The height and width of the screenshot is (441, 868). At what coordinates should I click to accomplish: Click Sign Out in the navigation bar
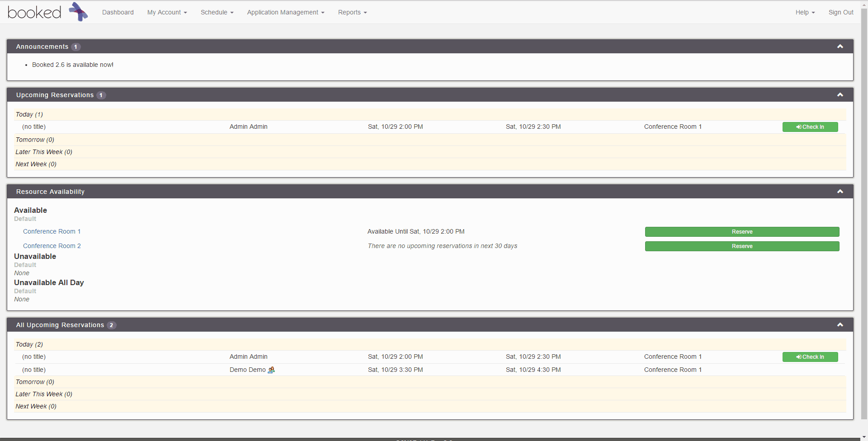pos(841,12)
